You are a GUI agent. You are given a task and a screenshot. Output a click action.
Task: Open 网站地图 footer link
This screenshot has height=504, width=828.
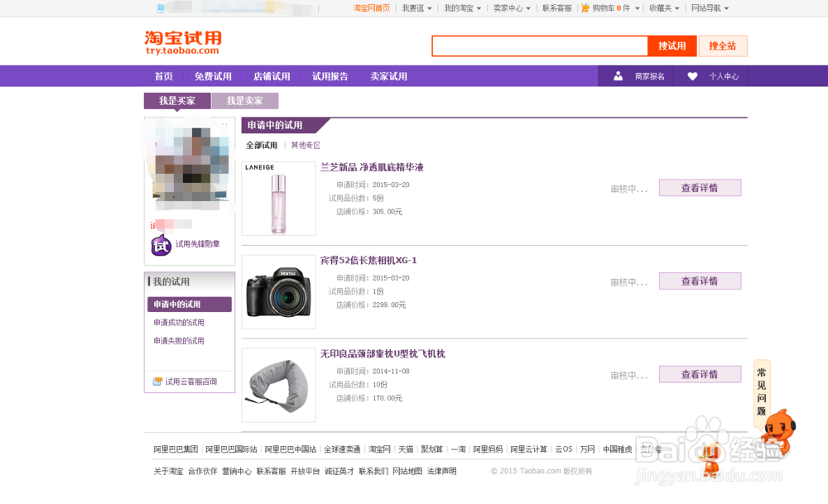(x=407, y=471)
